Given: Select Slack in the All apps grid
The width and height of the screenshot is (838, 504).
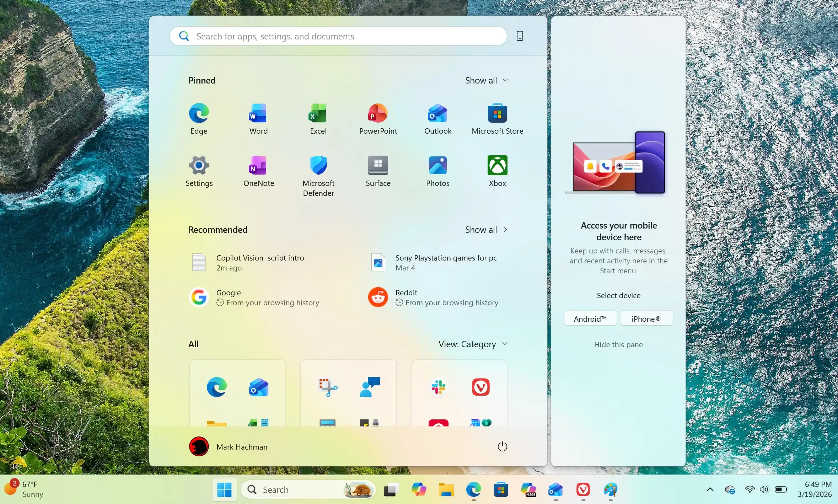Looking at the screenshot, I should 438,387.
